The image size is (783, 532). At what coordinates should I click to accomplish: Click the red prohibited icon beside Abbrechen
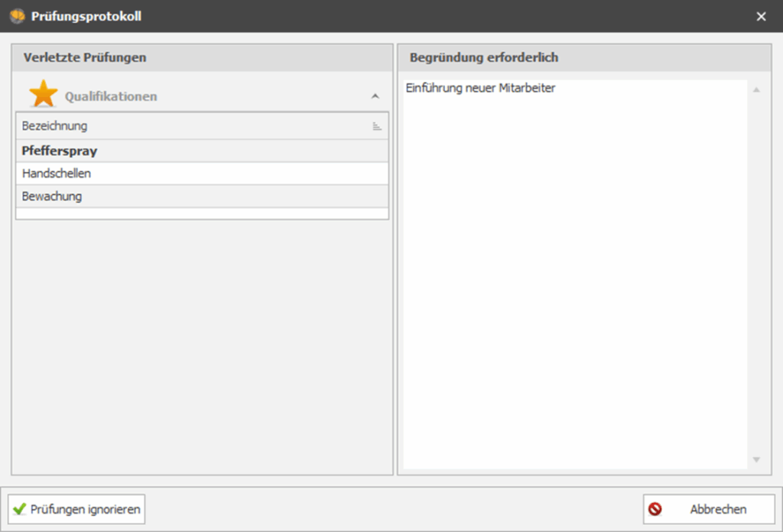[x=655, y=509]
